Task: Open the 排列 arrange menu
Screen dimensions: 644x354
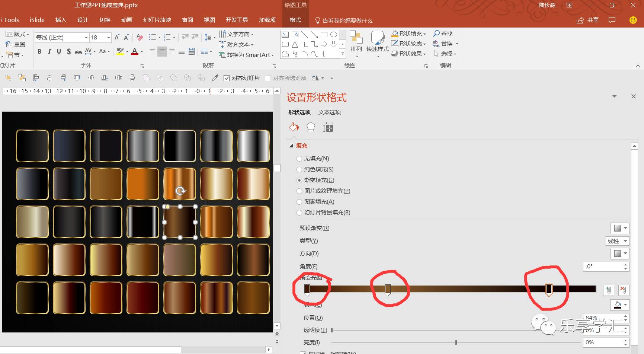Action: tap(356, 44)
